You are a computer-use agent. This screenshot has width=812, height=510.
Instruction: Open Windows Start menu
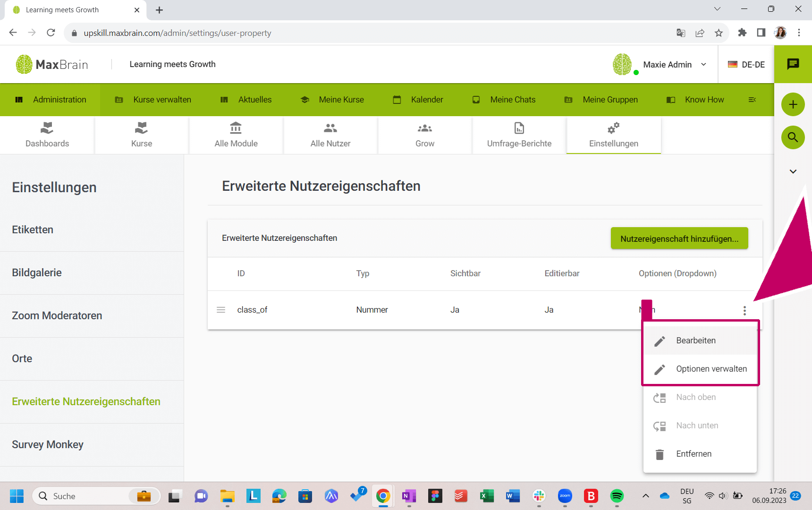(x=17, y=496)
